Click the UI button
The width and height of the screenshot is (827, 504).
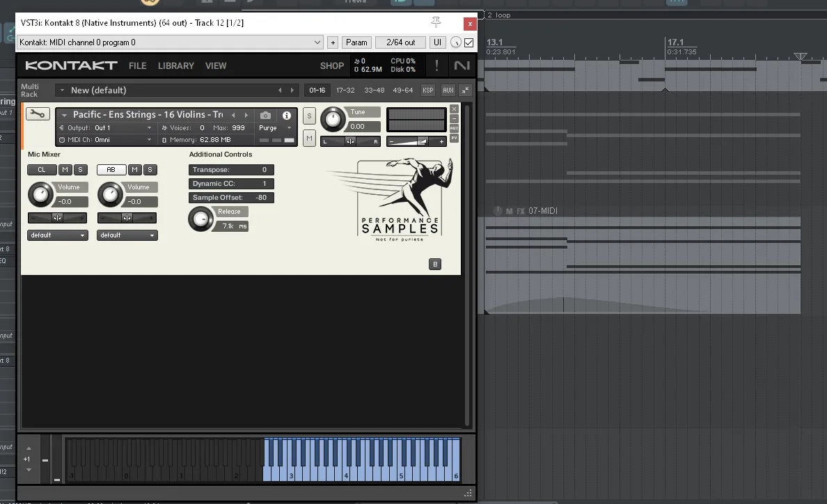pyautogui.click(x=437, y=42)
